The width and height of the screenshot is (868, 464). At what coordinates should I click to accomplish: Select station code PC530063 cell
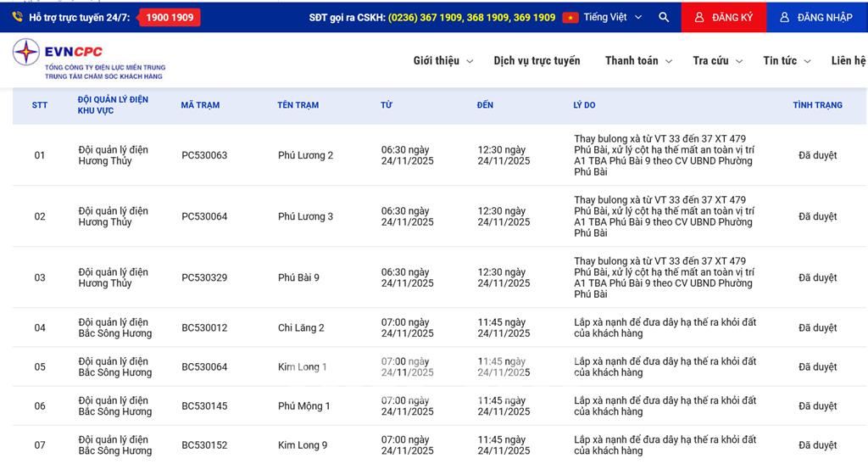(204, 155)
